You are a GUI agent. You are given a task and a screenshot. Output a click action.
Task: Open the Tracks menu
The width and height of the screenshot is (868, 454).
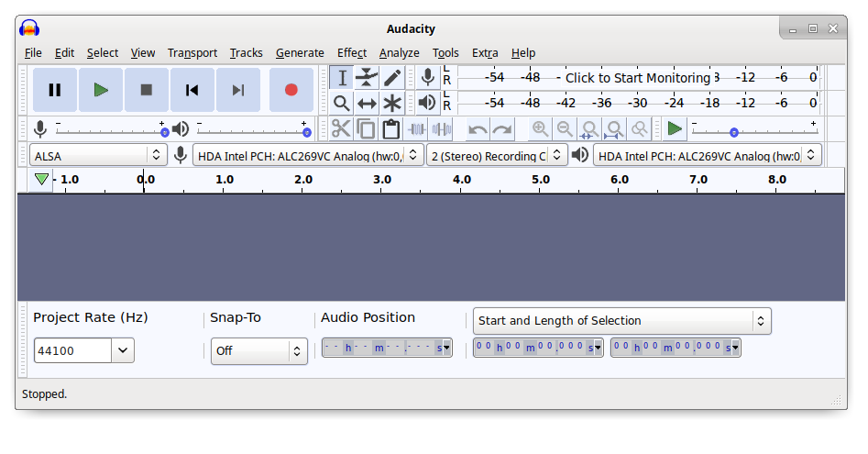pyautogui.click(x=246, y=52)
